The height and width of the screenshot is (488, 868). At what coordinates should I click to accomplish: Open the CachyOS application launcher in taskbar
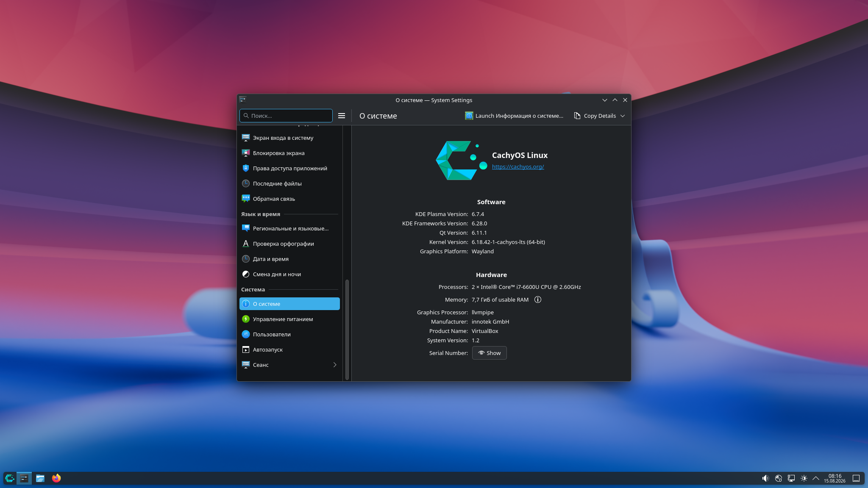click(10, 478)
